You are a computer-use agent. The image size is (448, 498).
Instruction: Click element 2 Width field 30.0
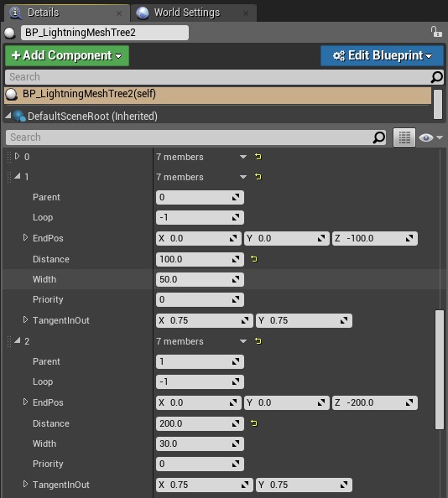(x=200, y=444)
